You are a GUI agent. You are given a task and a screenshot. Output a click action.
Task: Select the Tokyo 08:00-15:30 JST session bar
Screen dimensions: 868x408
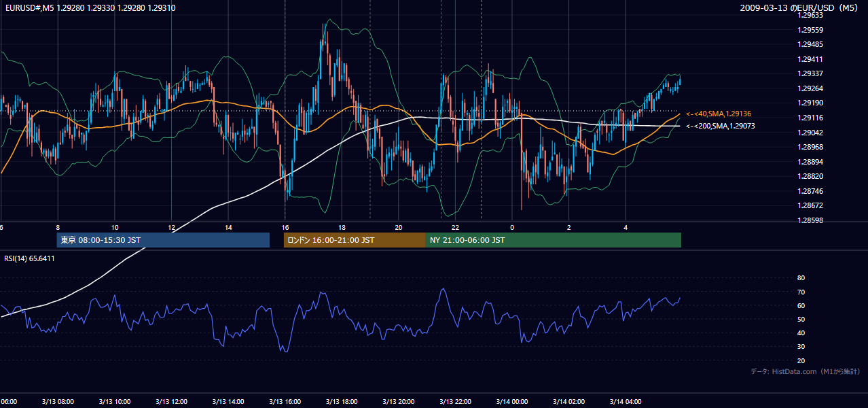click(163, 240)
